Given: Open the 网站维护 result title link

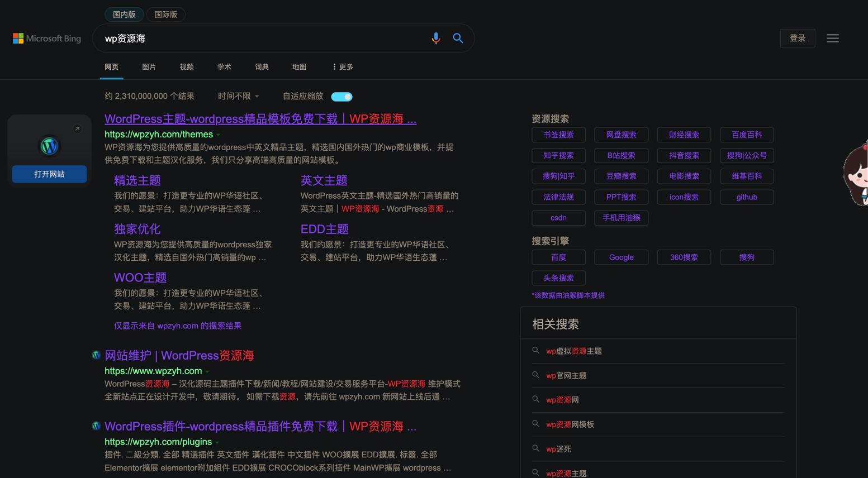Looking at the screenshot, I should pyautogui.click(x=179, y=355).
